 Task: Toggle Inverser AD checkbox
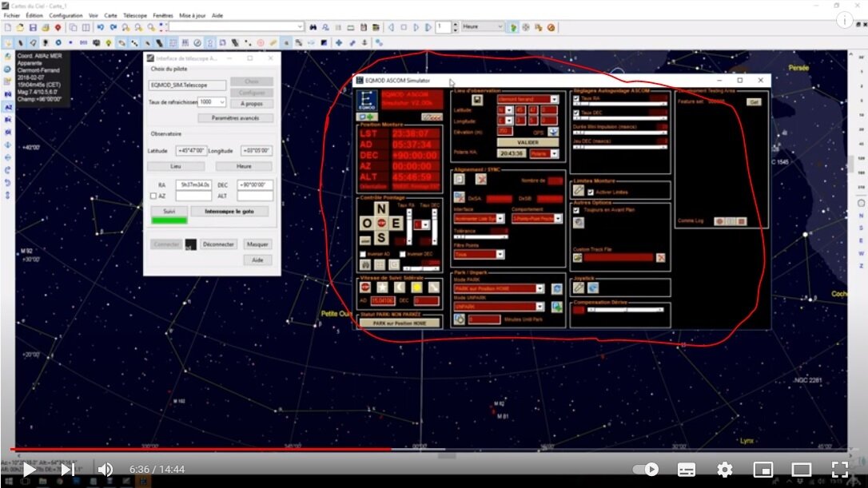coord(363,255)
